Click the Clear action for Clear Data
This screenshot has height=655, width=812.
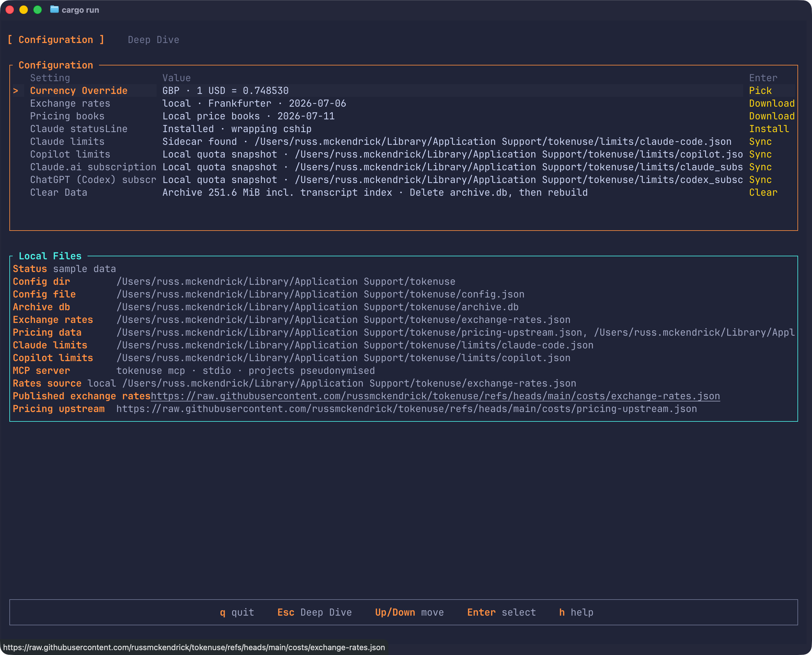click(763, 192)
